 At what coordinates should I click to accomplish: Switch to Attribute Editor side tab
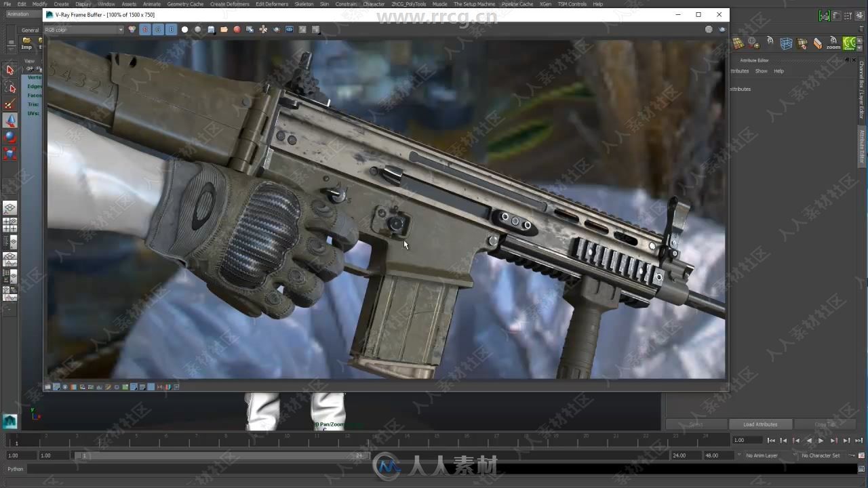pos(862,145)
